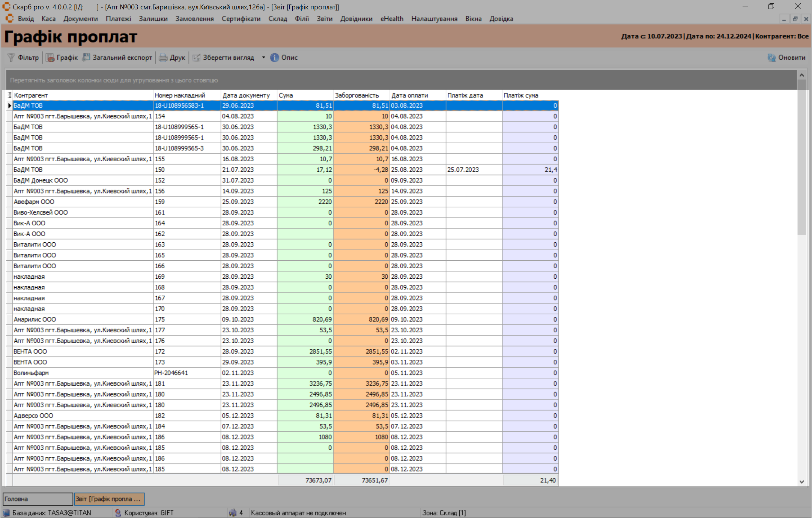Click the Зберегти вигляд icon
Viewport: 812px width, 518px height.
(x=196, y=57)
